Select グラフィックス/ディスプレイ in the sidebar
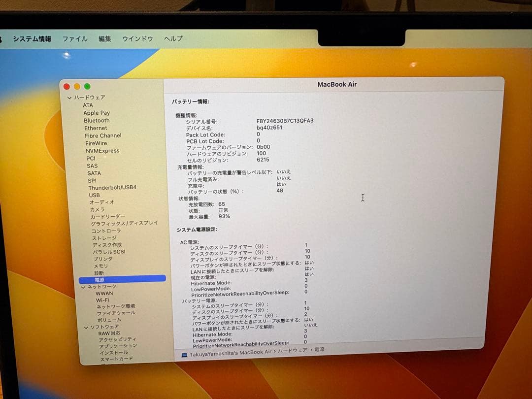Image resolution: width=532 pixels, height=399 pixels. coord(124,223)
